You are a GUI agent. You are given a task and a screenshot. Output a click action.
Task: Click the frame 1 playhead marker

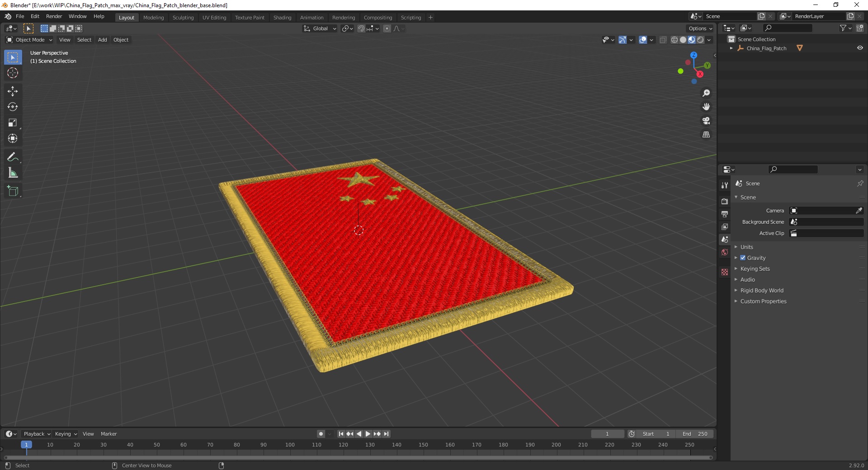point(26,445)
